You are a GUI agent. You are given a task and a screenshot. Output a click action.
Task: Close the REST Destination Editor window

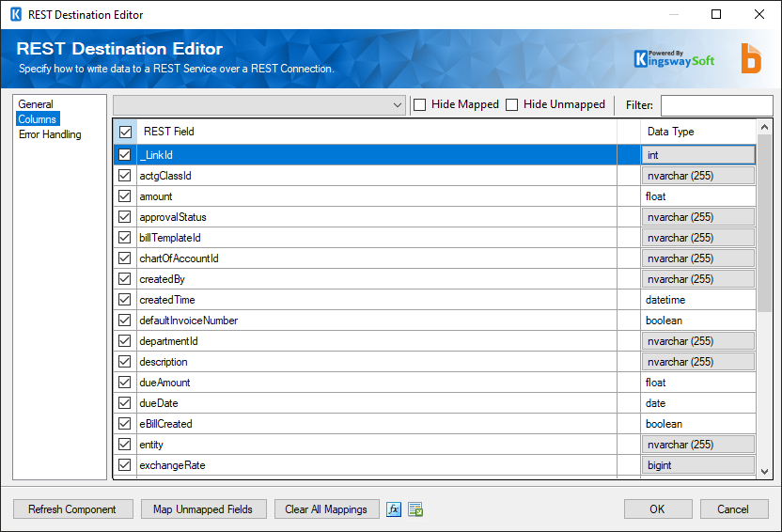pyautogui.click(x=759, y=14)
